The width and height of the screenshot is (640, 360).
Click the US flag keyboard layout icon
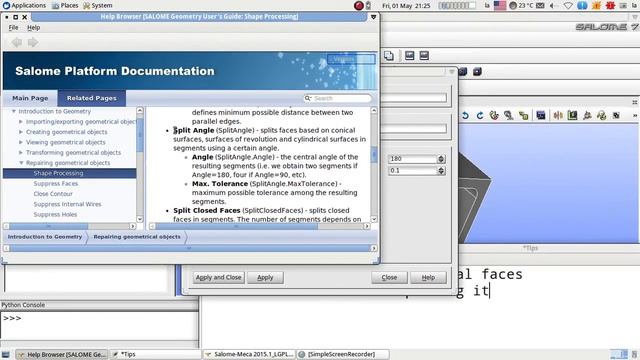pos(500,5)
